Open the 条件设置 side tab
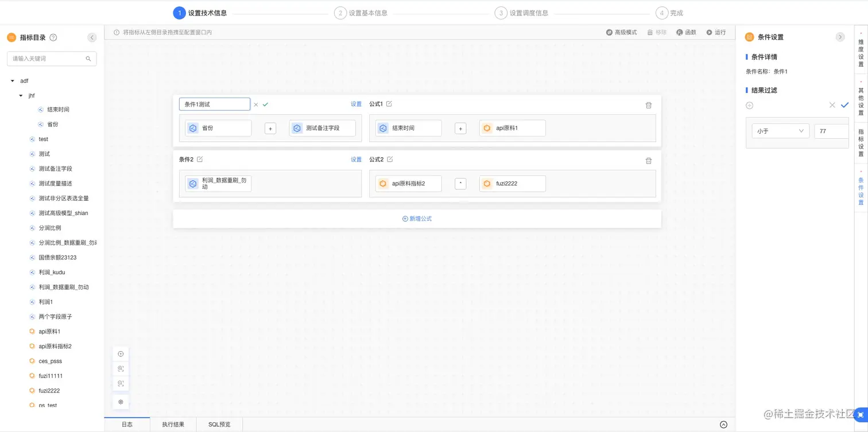Screen dimensions: 868x432 point(861,188)
